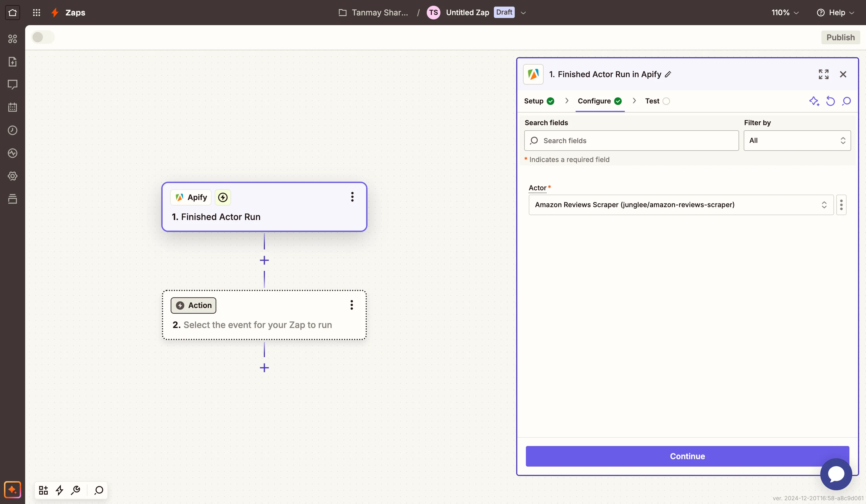This screenshot has width=866, height=504.
Task: Click the AI sparkle icon in step panel
Action: click(x=814, y=101)
